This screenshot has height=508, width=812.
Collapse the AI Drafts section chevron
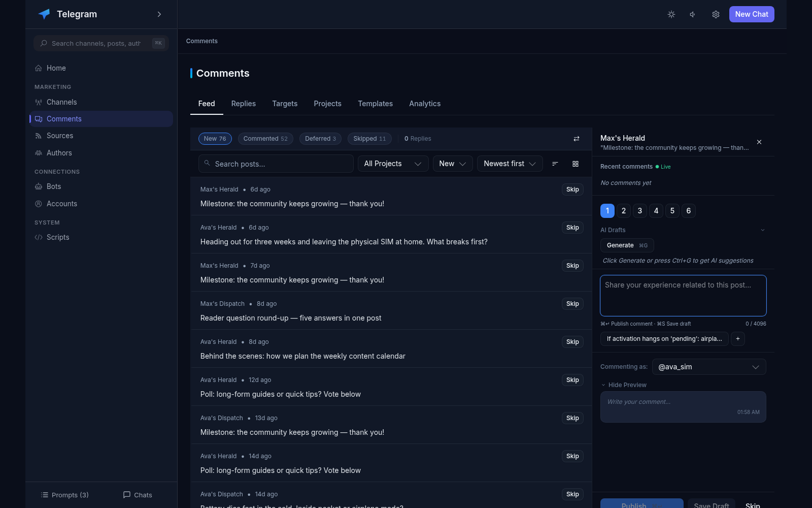point(762,230)
